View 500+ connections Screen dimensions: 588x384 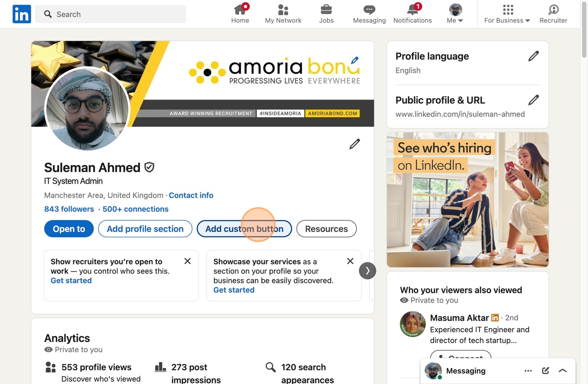135,209
